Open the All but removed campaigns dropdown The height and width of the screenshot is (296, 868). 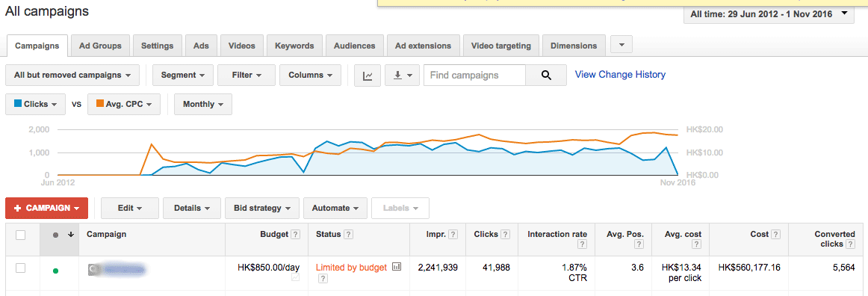[72, 75]
